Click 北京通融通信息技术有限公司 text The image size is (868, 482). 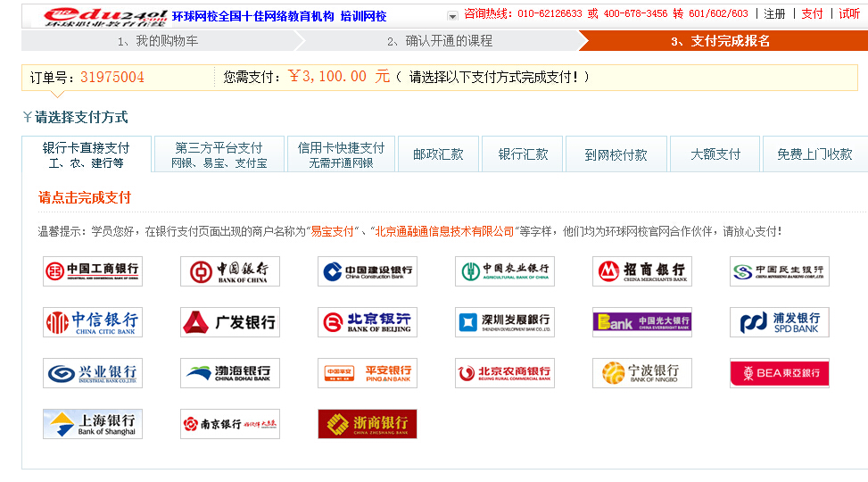pyautogui.click(x=444, y=231)
